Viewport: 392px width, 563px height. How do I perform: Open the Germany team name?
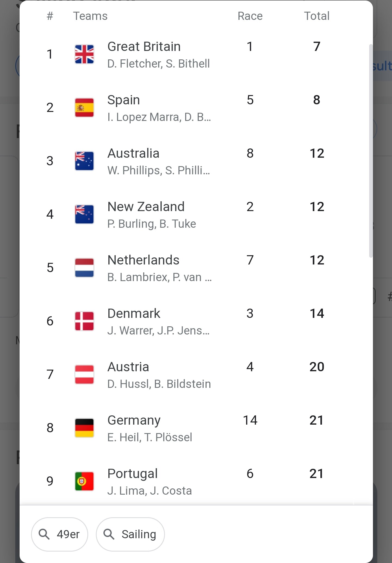click(134, 420)
